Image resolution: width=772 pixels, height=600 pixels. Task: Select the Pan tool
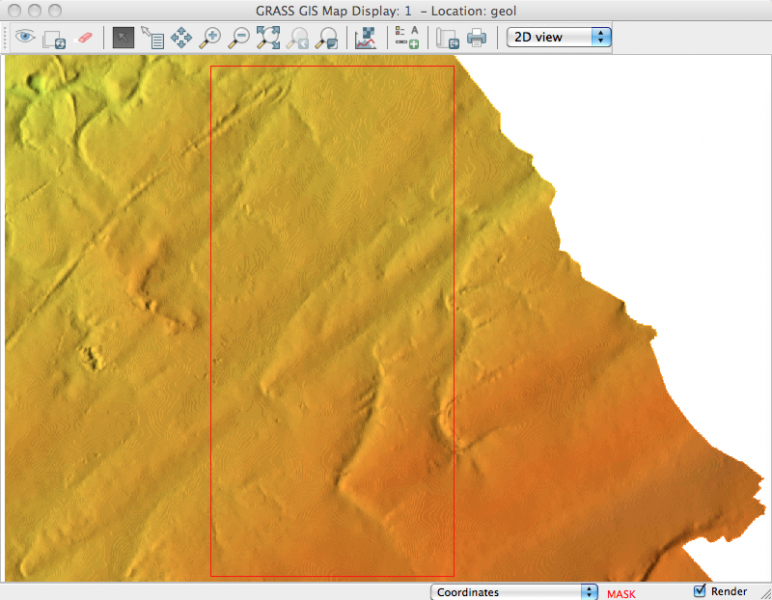181,38
